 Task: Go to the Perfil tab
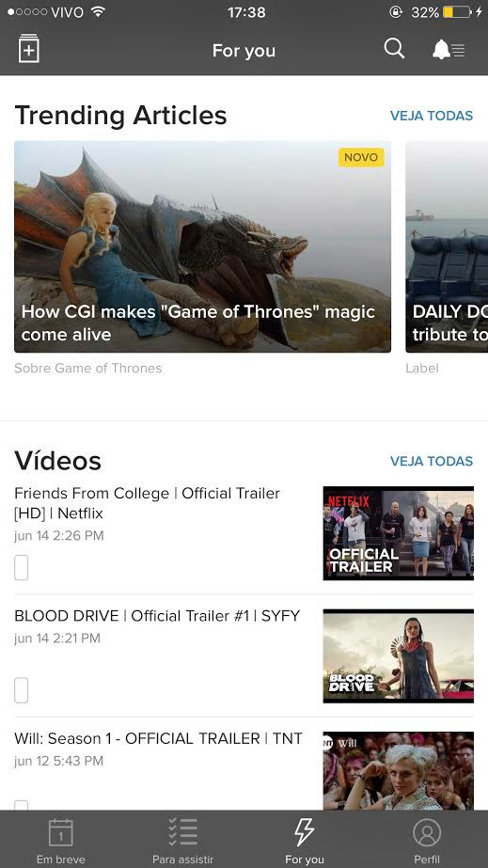[x=427, y=839]
